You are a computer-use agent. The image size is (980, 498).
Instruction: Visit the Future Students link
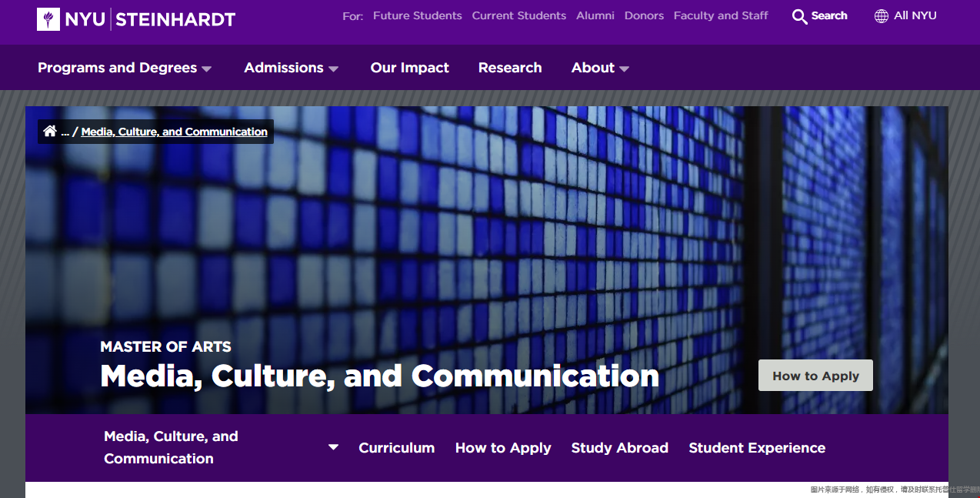click(418, 15)
